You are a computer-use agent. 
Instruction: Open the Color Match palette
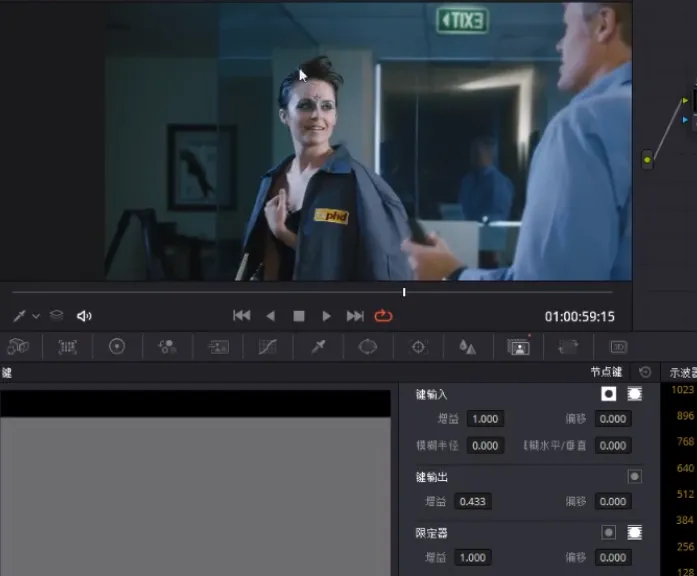click(x=68, y=347)
